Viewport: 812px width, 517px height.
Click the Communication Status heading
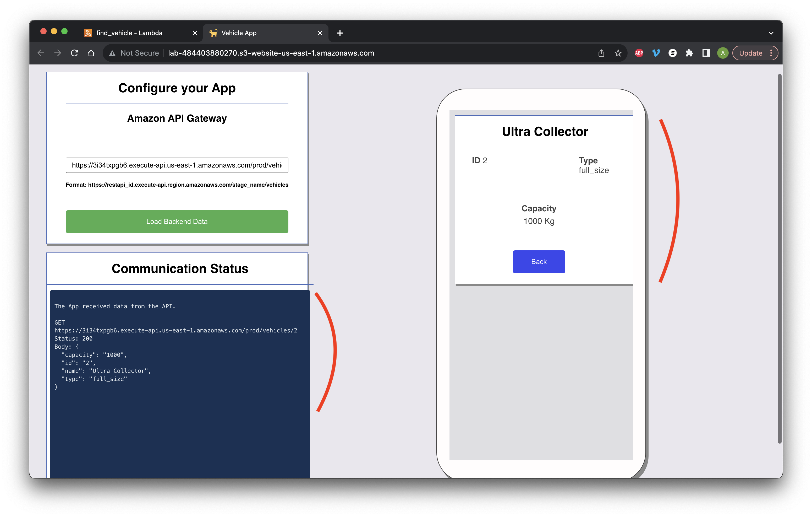click(180, 269)
